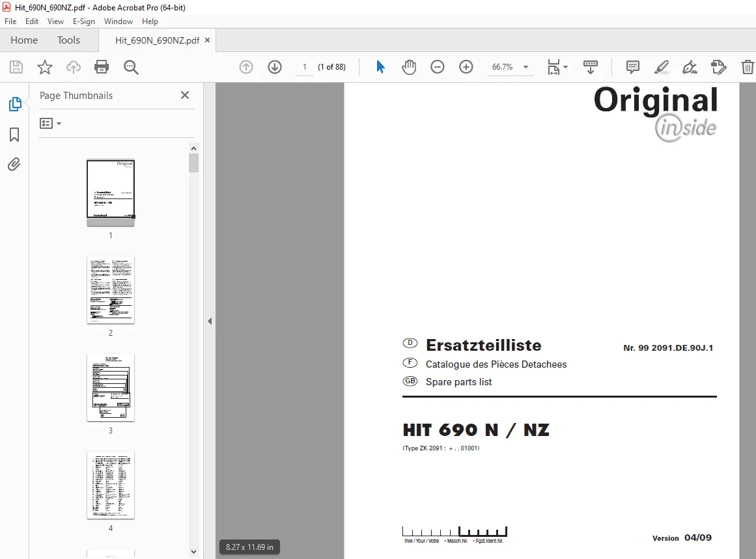Click the Ersatzteilliste heading text
The height and width of the screenshot is (559, 756).
tap(484, 345)
